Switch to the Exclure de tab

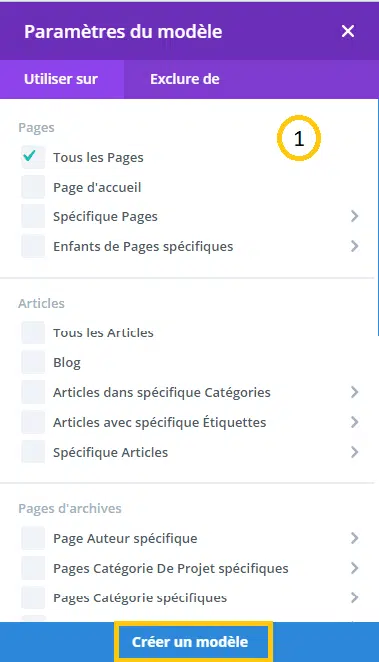(x=185, y=79)
